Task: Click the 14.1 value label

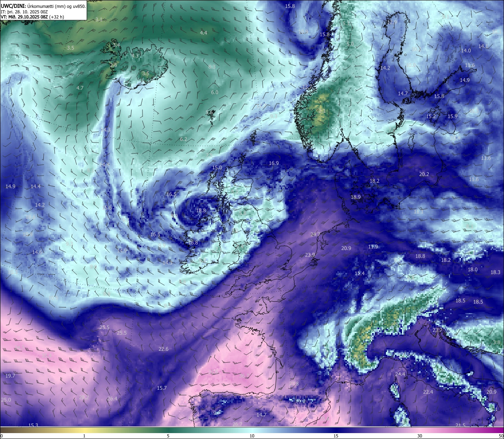Action: (483, 46)
